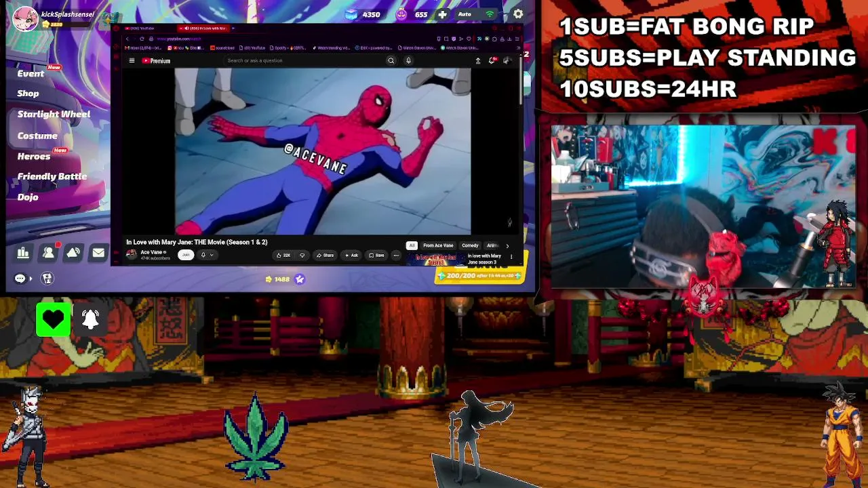The height and width of the screenshot is (488, 868).
Task: Open a new browser tab
Action: click(x=233, y=28)
